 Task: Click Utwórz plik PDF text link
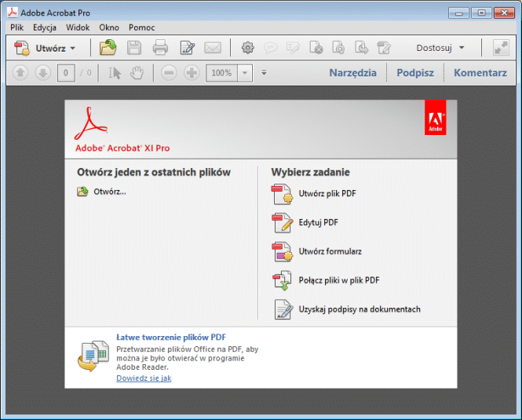coord(327,193)
